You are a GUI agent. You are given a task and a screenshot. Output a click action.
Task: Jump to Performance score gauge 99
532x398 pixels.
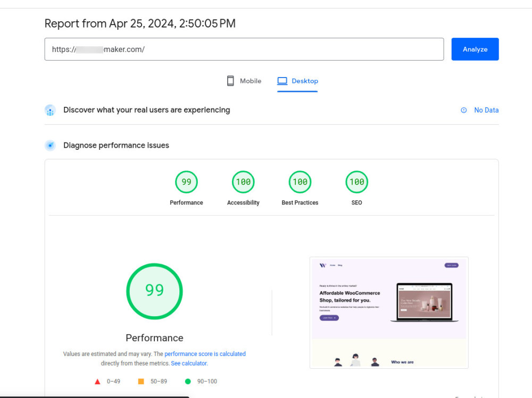[186, 182]
